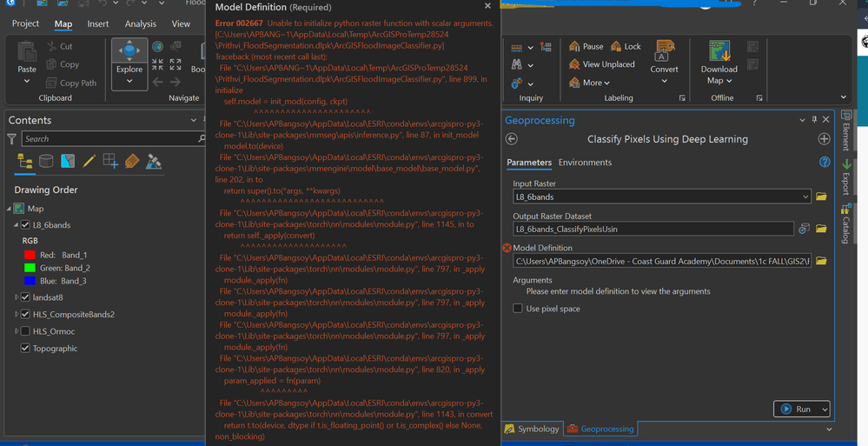Click the Lock labels button
Viewport: 868px width, 446px height.
pyautogui.click(x=626, y=47)
